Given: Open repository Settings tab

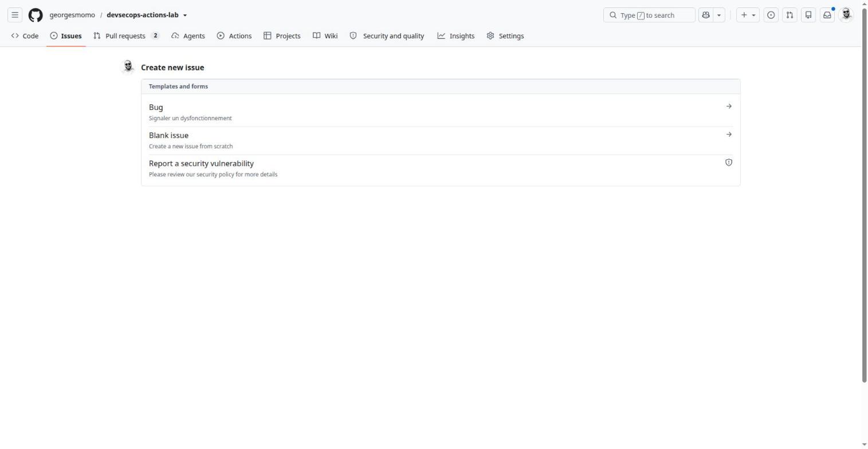Looking at the screenshot, I should point(505,36).
